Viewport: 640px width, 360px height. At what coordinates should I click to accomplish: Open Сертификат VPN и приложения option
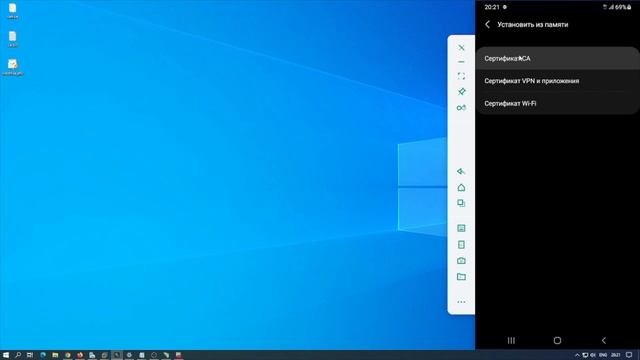point(558,81)
